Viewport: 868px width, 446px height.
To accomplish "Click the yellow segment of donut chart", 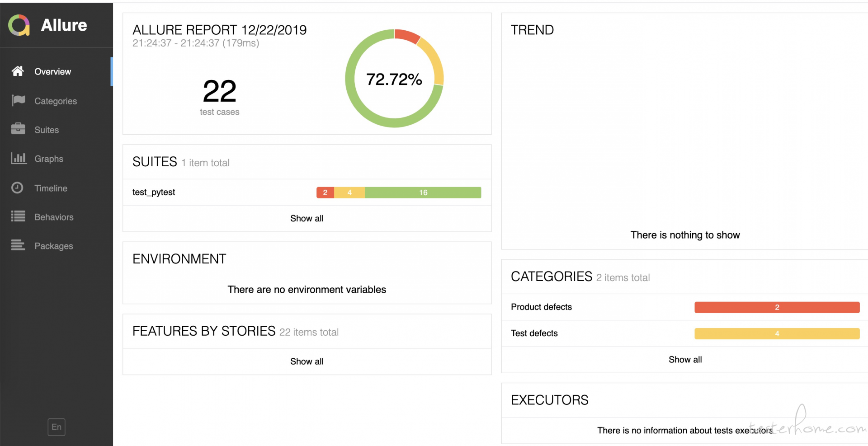I will (433, 60).
